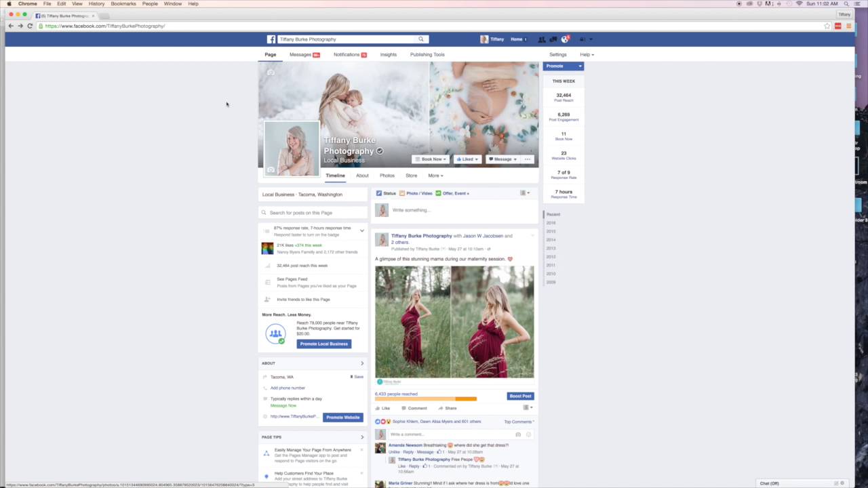This screenshot has height=488, width=868.
Task: Click the Boost Post button
Action: 520,396
